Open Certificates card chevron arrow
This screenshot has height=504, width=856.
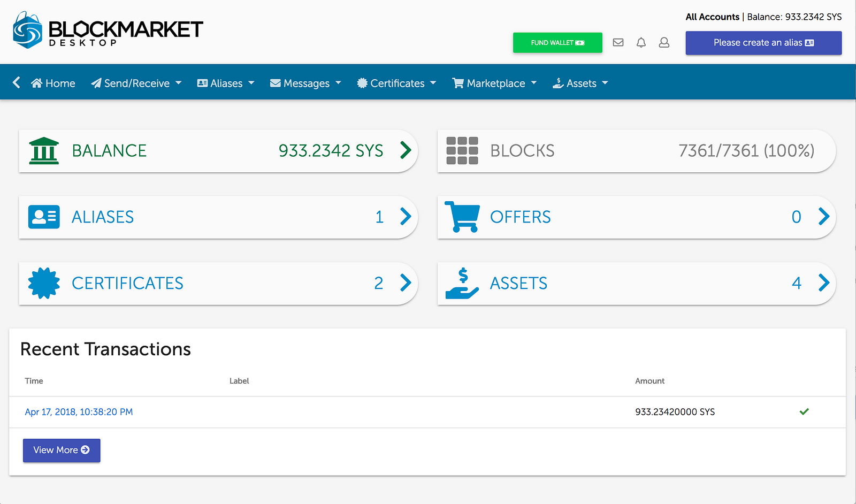tap(406, 282)
